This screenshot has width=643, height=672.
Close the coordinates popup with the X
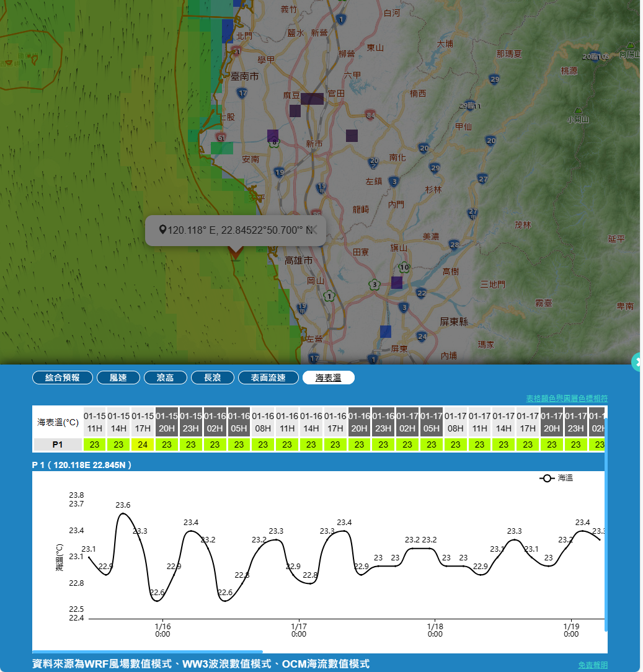[313, 230]
